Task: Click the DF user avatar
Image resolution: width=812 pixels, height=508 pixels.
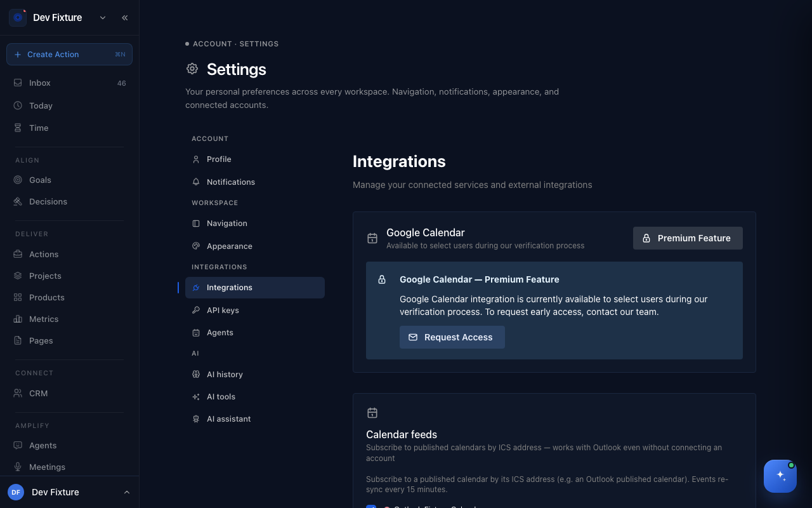Action: (x=16, y=492)
